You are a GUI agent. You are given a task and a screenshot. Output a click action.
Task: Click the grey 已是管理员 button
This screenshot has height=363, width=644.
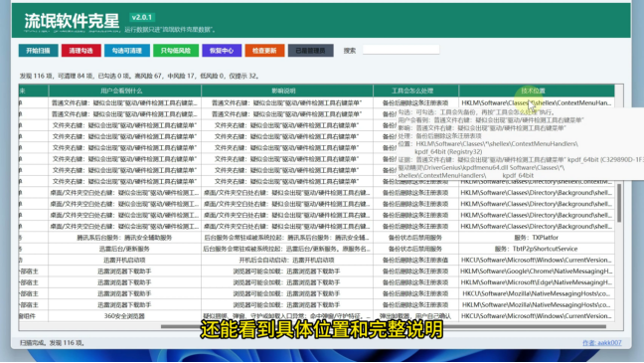pyautogui.click(x=310, y=51)
